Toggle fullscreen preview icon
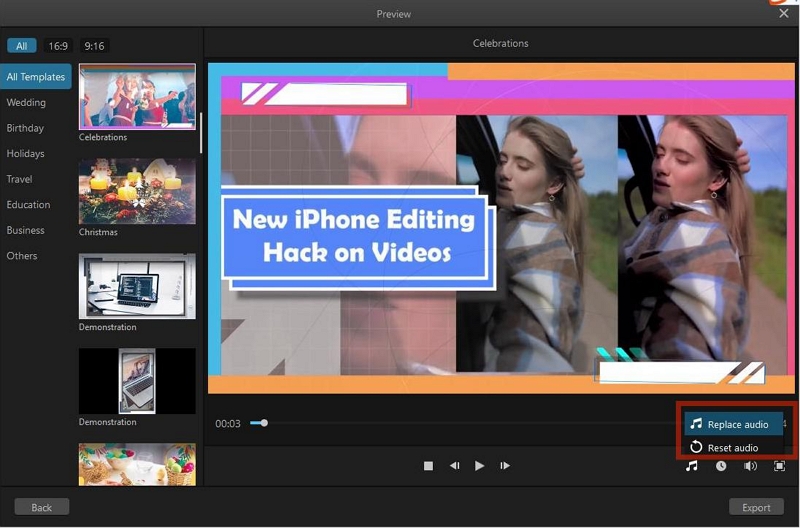 click(779, 466)
